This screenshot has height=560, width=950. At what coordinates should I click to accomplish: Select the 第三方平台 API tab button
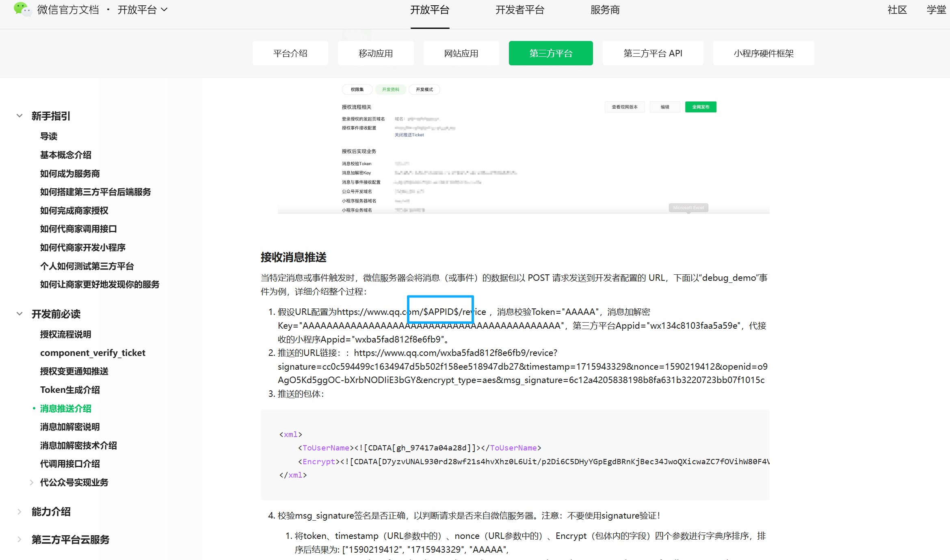(652, 53)
